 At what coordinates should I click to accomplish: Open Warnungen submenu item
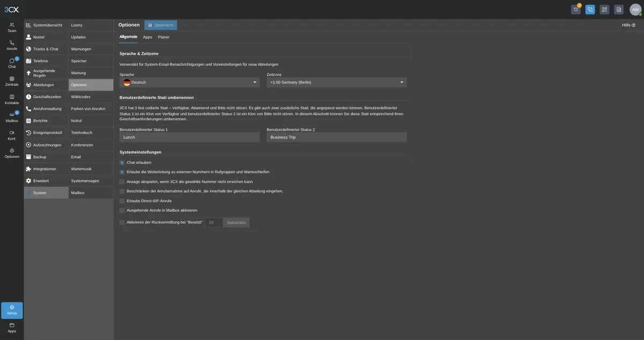(91, 49)
